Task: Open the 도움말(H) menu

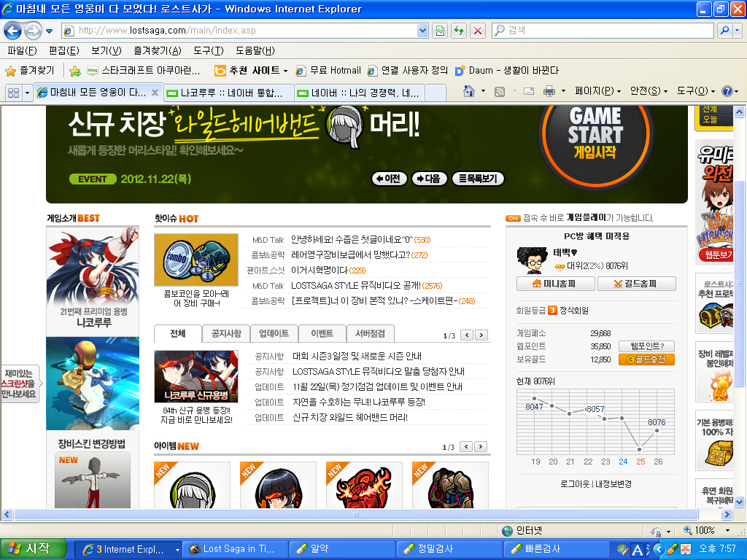Action: click(x=255, y=50)
